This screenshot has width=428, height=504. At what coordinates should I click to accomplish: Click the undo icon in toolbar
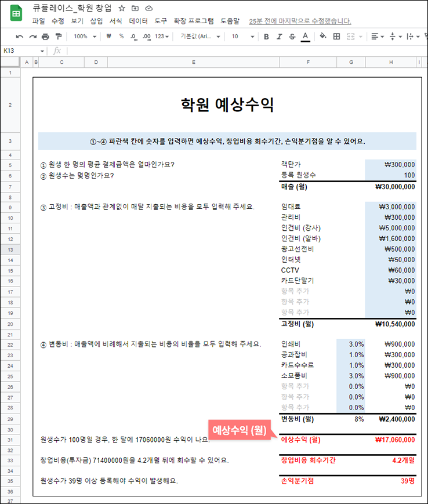click(19, 37)
